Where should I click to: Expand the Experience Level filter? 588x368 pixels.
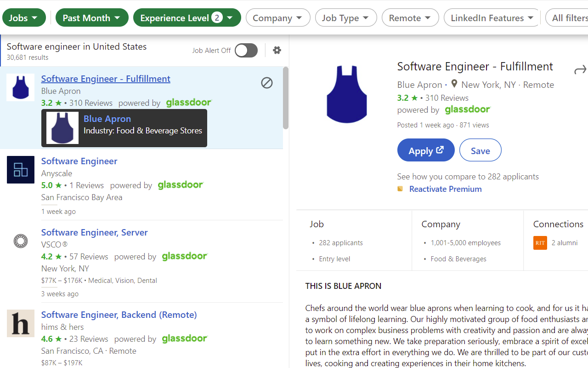tap(187, 18)
